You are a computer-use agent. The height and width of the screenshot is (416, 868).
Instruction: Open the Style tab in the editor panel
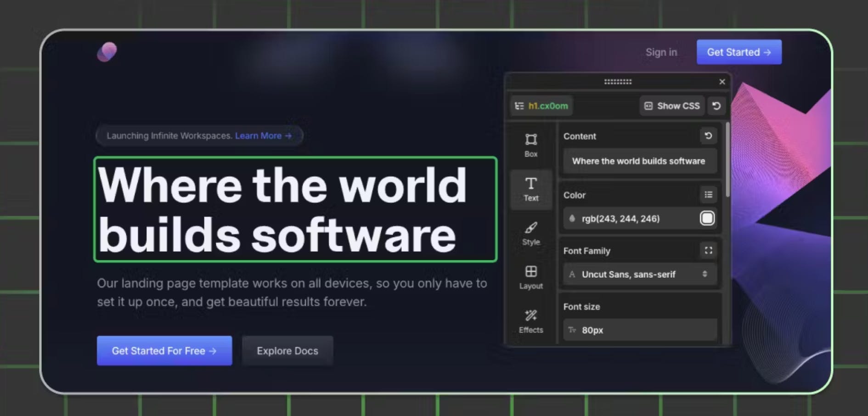(x=531, y=233)
